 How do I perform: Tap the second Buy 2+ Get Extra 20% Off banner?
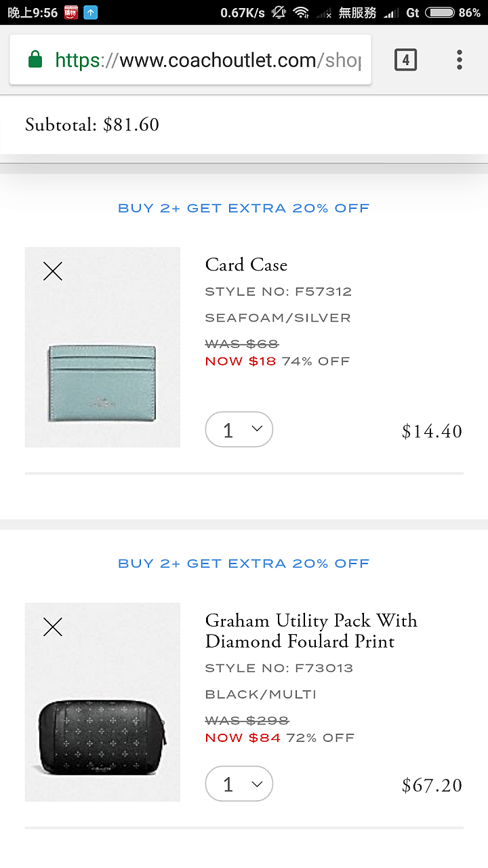244,564
